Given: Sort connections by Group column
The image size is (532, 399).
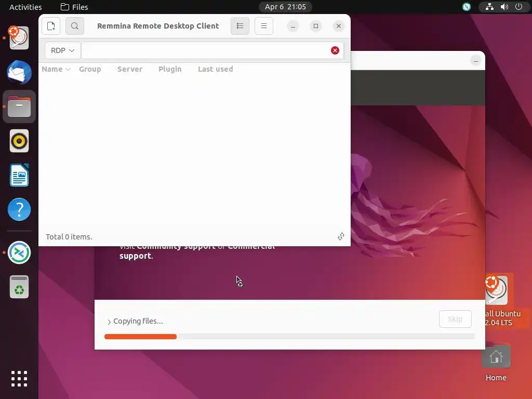Looking at the screenshot, I should pyautogui.click(x=90, y=69).
